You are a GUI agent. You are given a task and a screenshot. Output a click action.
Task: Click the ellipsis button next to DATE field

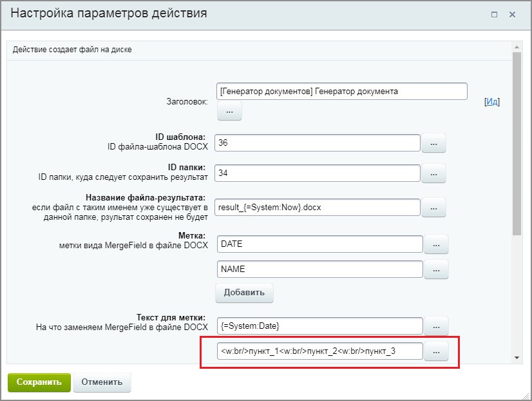click(436, 244)
